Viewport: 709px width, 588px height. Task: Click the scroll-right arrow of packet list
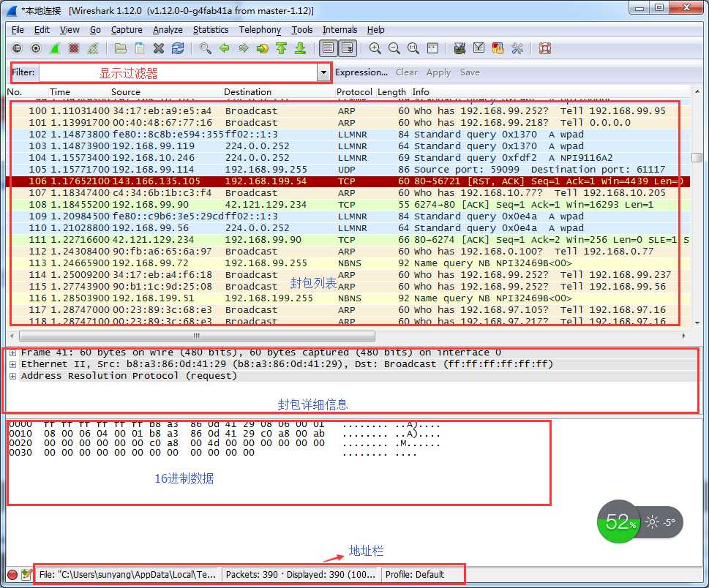pyautogui.click(x=683, y=336)
